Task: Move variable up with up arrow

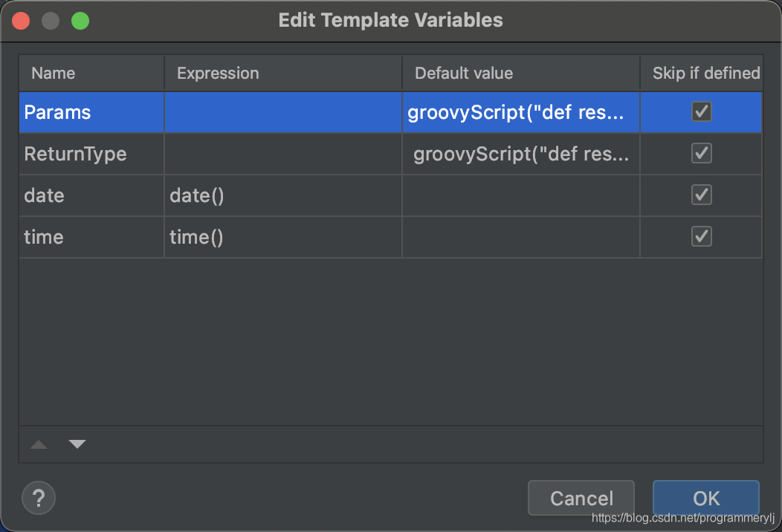Action: [39, 445]
